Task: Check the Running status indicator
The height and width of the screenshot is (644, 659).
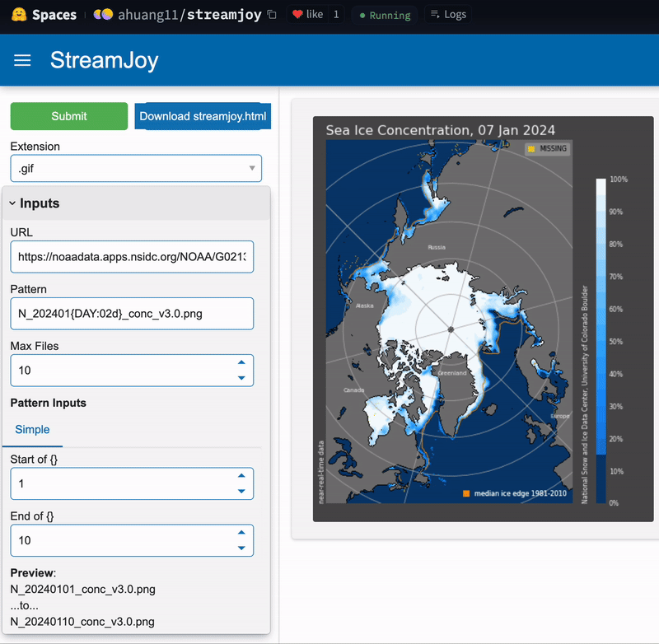Action: tap(384, 15)
